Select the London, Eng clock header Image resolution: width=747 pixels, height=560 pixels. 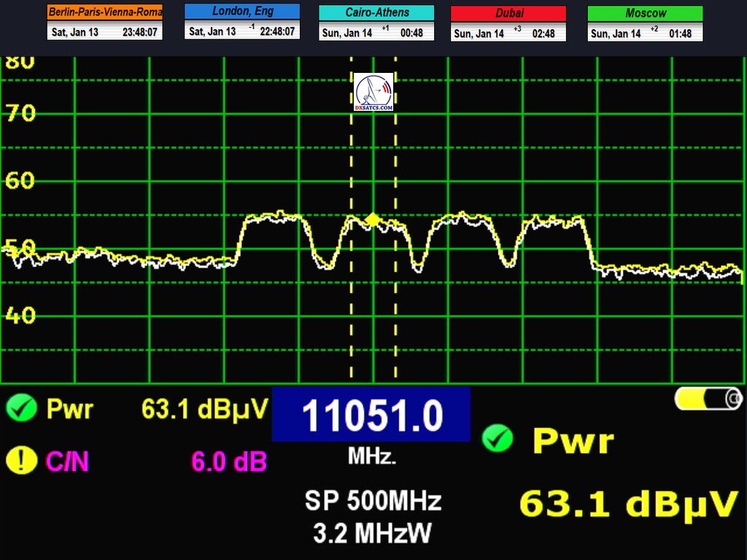click(x=242, y=12)
